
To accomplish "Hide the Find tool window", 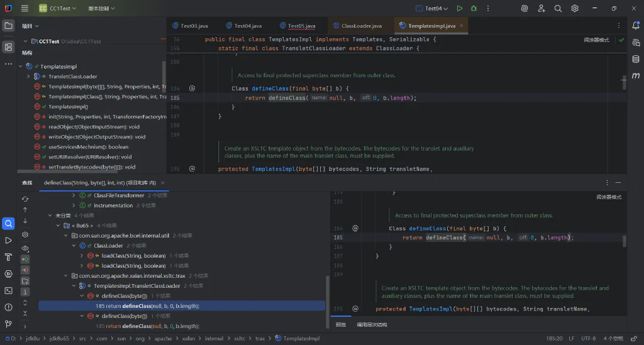I will (618, 182).
